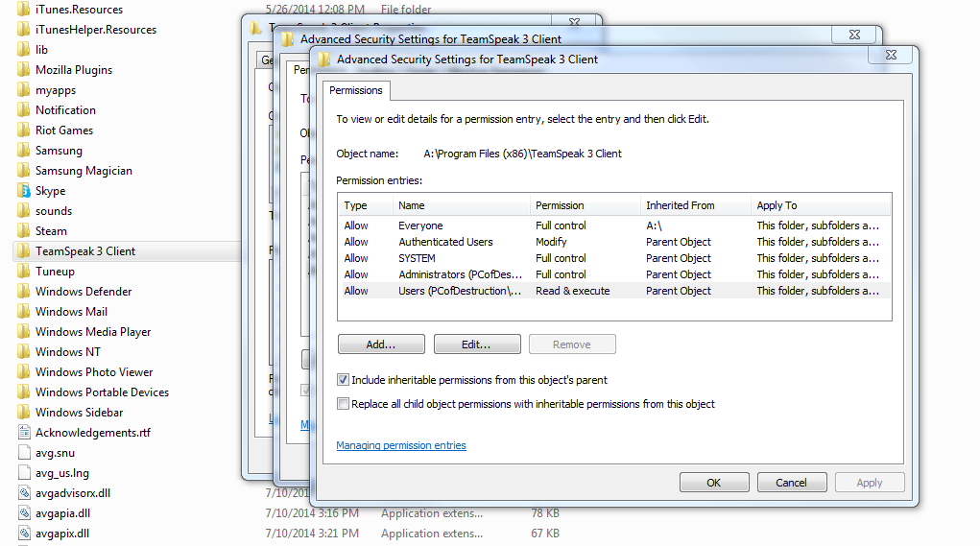This screenshot has width=980, height=546.
Task: Open the Permissions tab
Action: (356, 90)
